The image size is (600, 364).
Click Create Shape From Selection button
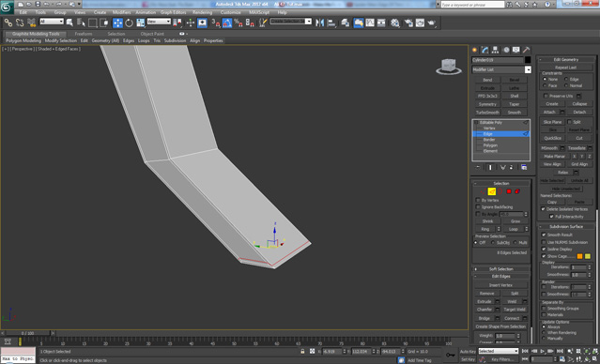[x=500, y=326]
